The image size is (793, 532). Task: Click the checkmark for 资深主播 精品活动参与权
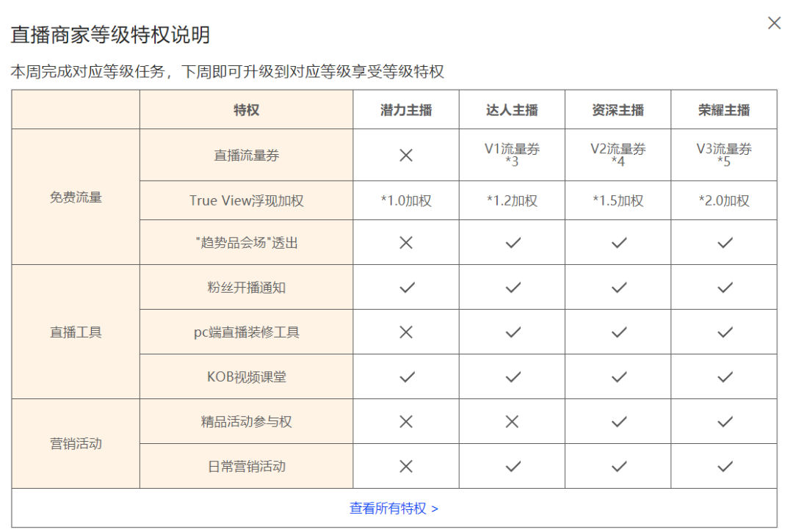click(x=618, y=421)
